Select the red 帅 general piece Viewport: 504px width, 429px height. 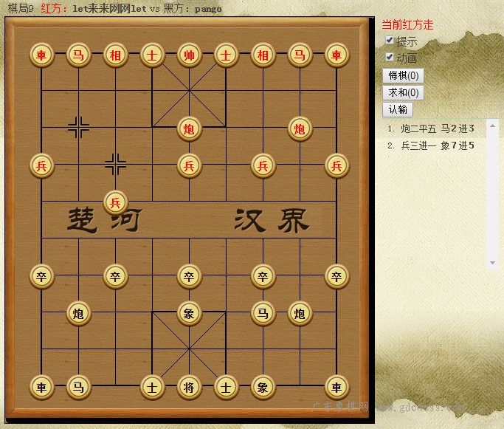190,55
